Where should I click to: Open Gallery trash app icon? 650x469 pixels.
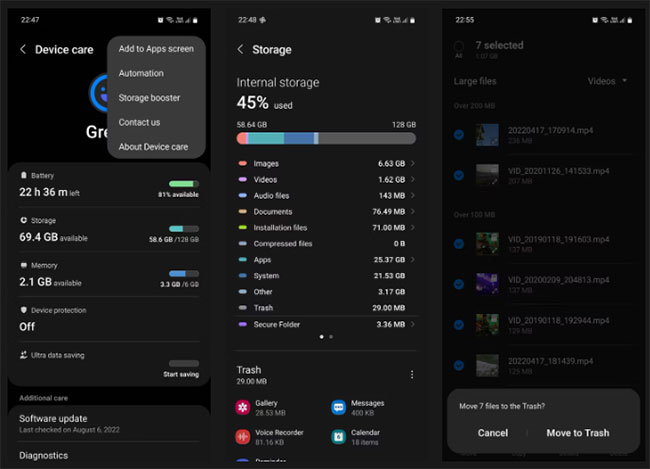(243, 408)
